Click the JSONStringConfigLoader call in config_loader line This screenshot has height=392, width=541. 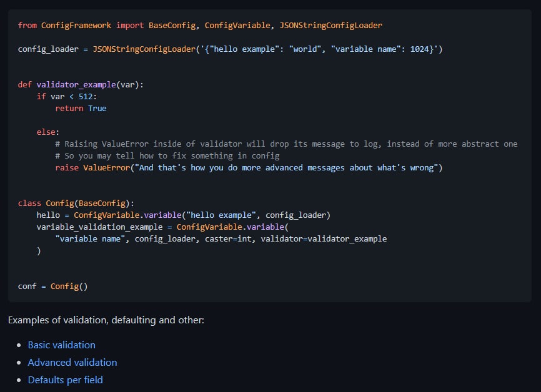[x=267, y=49]
